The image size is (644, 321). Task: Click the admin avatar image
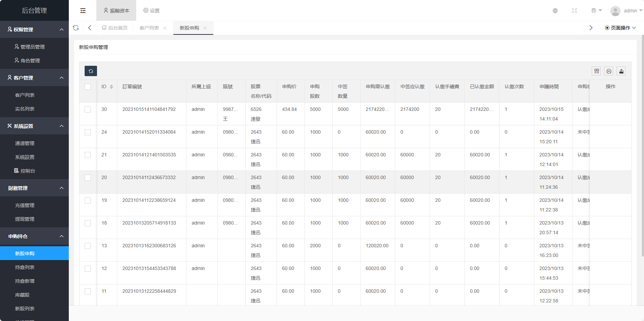click(x=615, y=11)
